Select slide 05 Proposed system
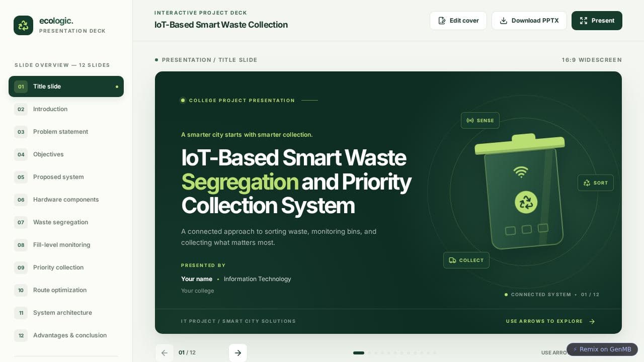 [66, 177]
